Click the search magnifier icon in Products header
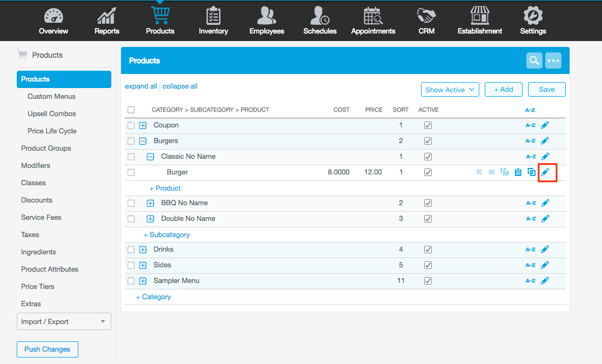 534,60
